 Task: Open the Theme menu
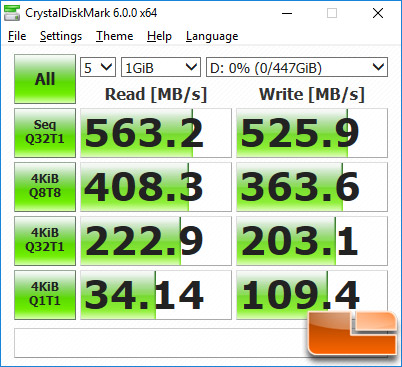pos(115,36)
